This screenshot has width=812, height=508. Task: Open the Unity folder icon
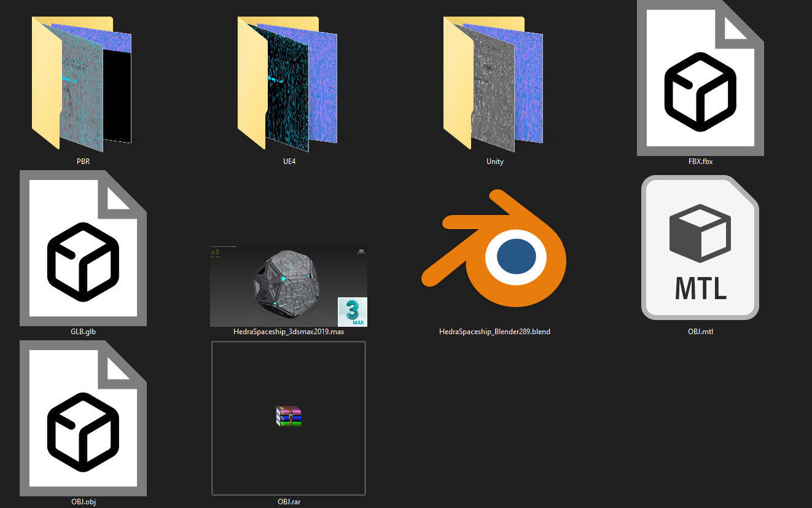(494, 84)
